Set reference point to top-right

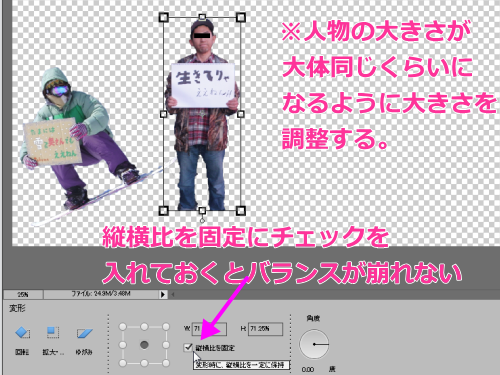pyautogui.click(x=166, y=327)
